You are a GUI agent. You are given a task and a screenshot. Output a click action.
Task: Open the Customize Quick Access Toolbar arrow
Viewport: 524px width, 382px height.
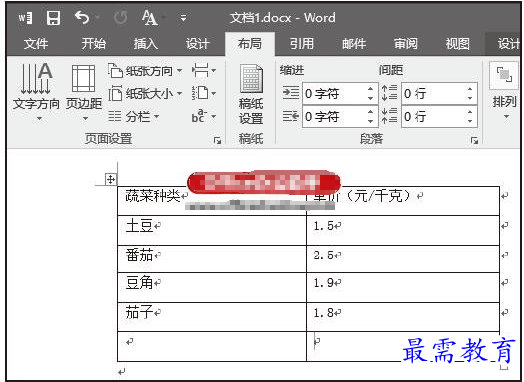pyautogui.click(x=183, y=18)
